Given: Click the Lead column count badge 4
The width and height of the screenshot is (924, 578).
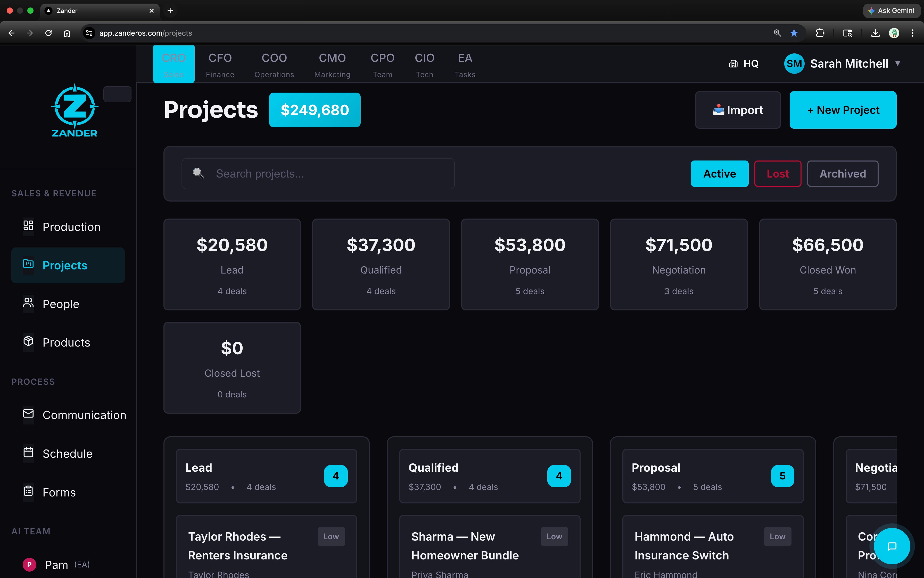Looking at the screenshot, I should [336, 476].
